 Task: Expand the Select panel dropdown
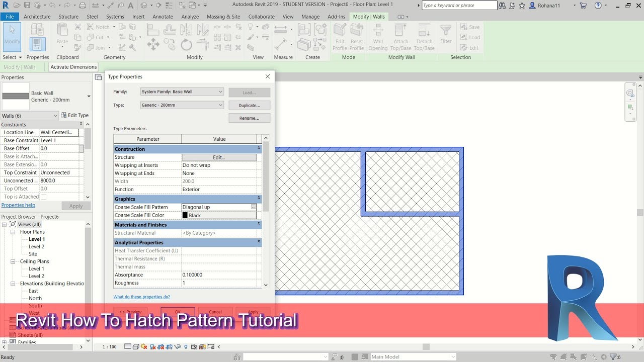pyautogui.click(x=12, y=57)
